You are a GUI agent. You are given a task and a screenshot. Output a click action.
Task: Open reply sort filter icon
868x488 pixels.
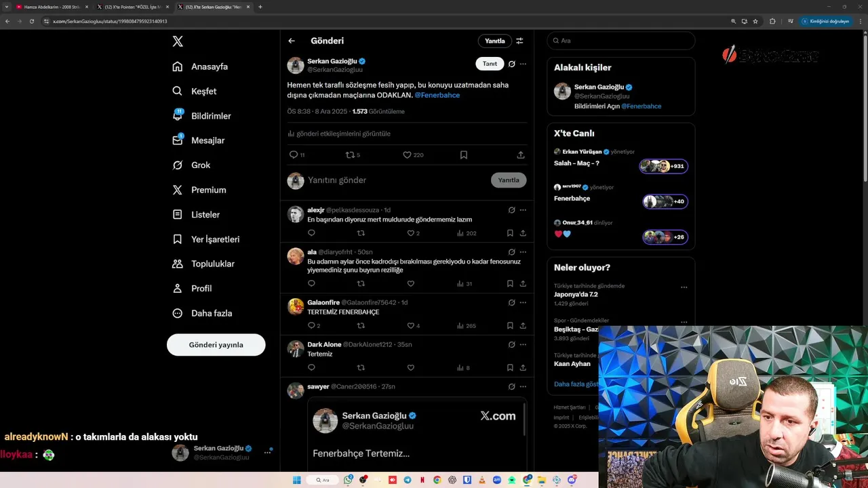[x=519, y=41]
